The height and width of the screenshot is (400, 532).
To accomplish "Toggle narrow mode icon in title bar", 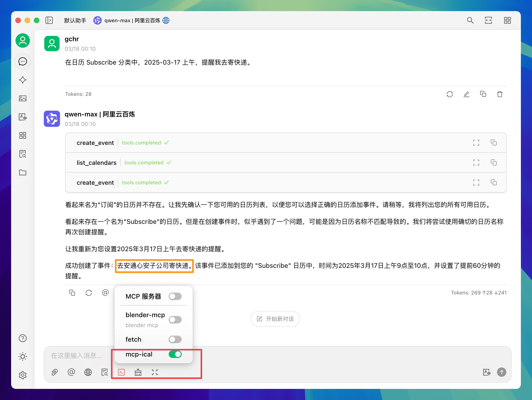I will pyautogui.click(x=488, y=20).
